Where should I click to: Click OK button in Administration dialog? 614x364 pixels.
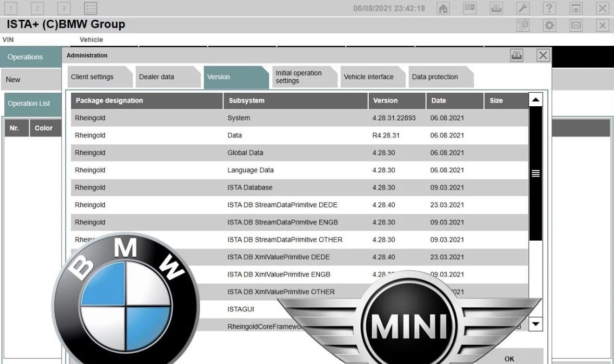509,358
